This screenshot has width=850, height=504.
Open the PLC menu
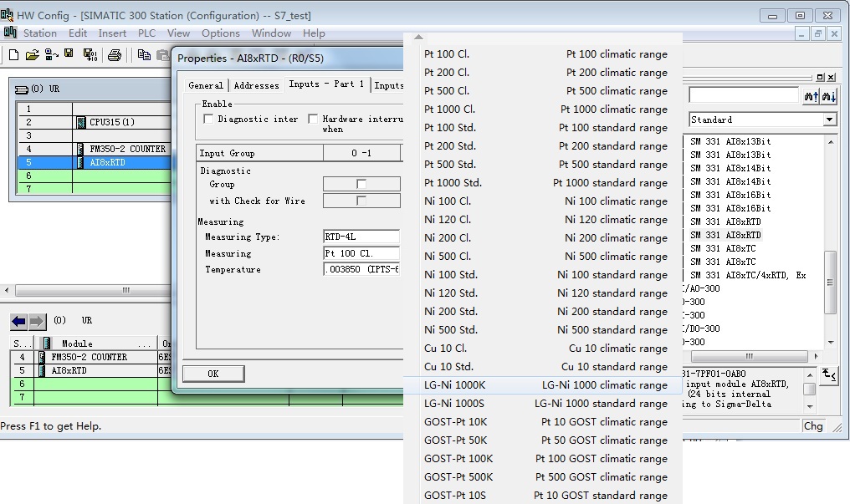[x=147, y=33]
